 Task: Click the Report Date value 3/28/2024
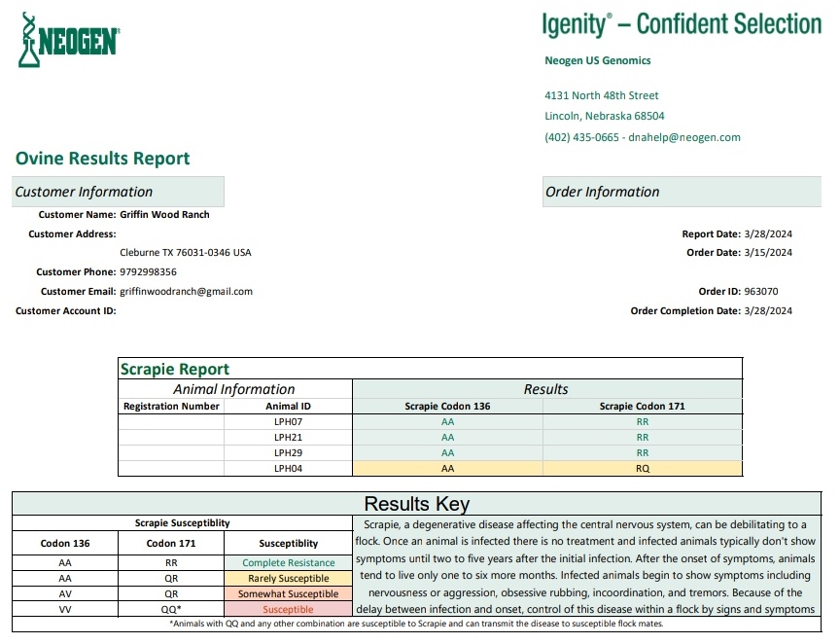768,233
